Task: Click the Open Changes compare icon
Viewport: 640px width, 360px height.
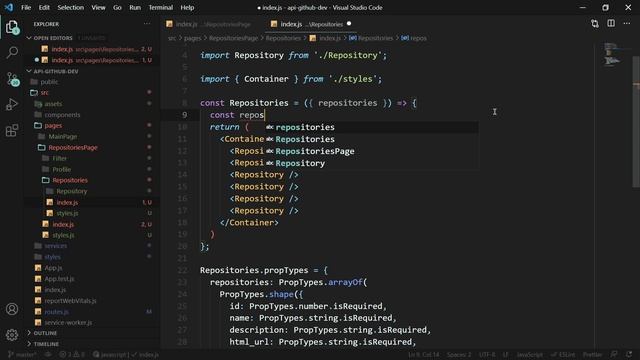Action: pos(595,24)
